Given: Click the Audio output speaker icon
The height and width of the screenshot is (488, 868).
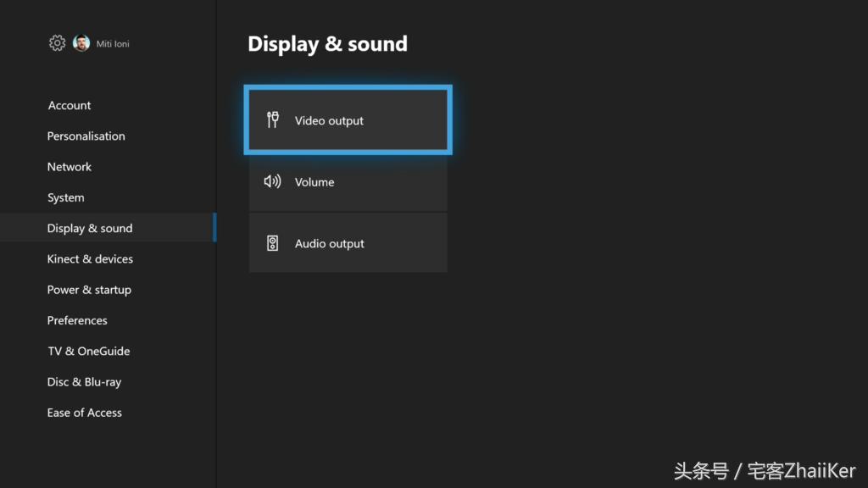Looking at the screenshot, I should tap(272, 243).
